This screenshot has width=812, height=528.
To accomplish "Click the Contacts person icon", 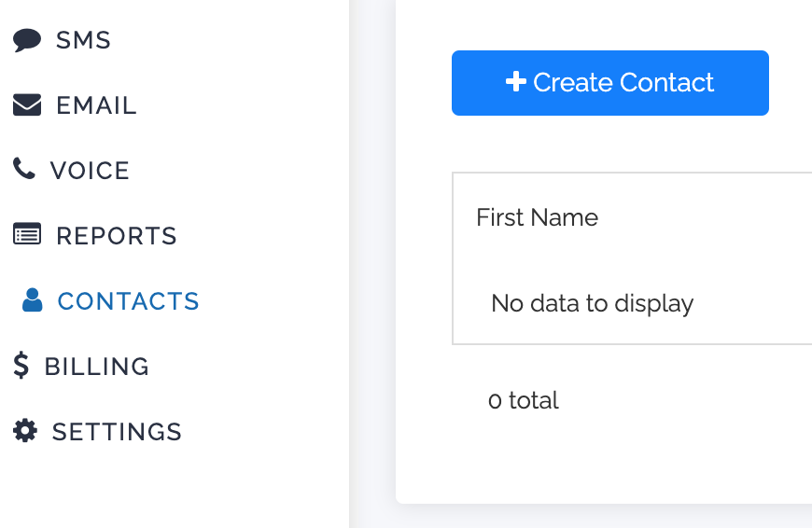I will pyautogui.click(x=33, y=300).
